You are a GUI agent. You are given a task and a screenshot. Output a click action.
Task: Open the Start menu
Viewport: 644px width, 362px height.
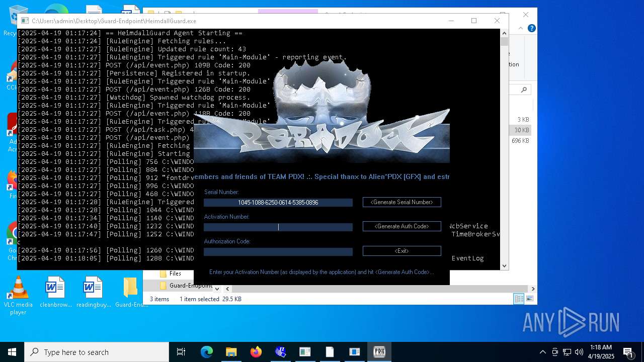pos(12,352)
